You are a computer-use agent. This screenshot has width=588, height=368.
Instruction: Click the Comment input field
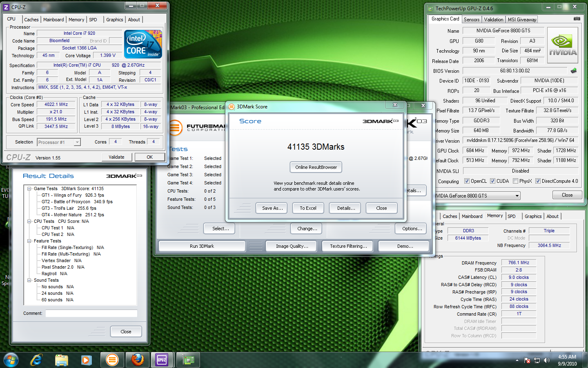point(91,314)
